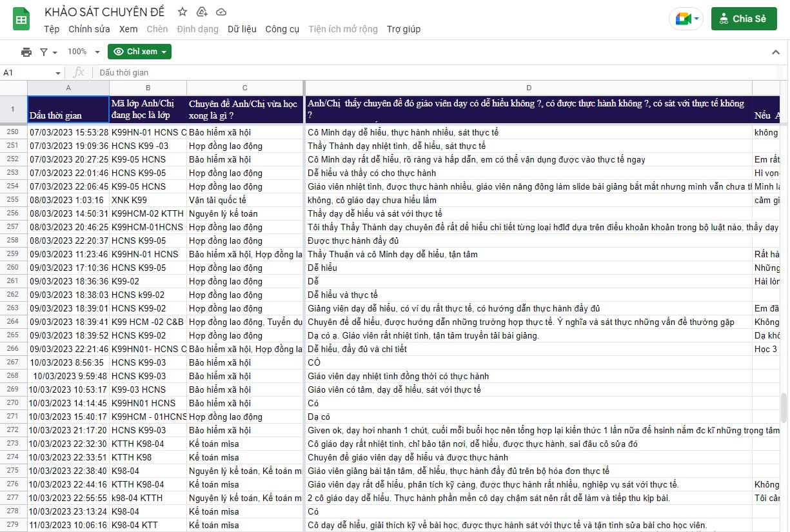790x532 pixels.
Task: Click the Dấu thời gian header cell
Action: (68, 110)
